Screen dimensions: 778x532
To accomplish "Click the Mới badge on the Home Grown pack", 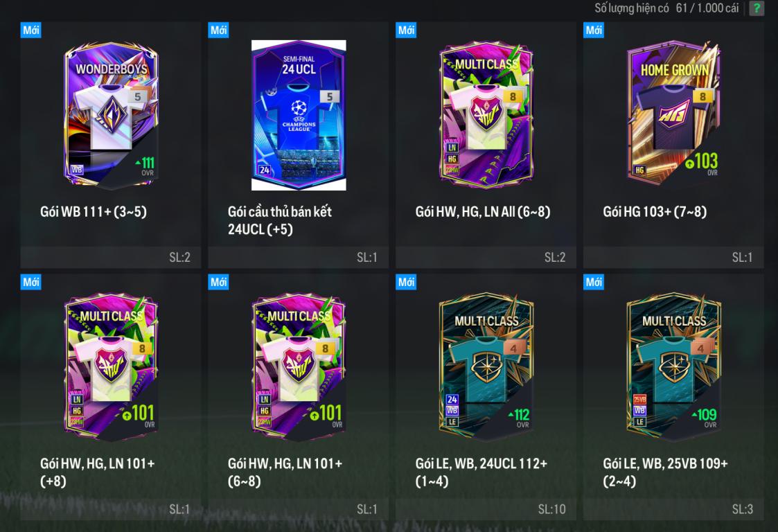I will click(594, 30).
